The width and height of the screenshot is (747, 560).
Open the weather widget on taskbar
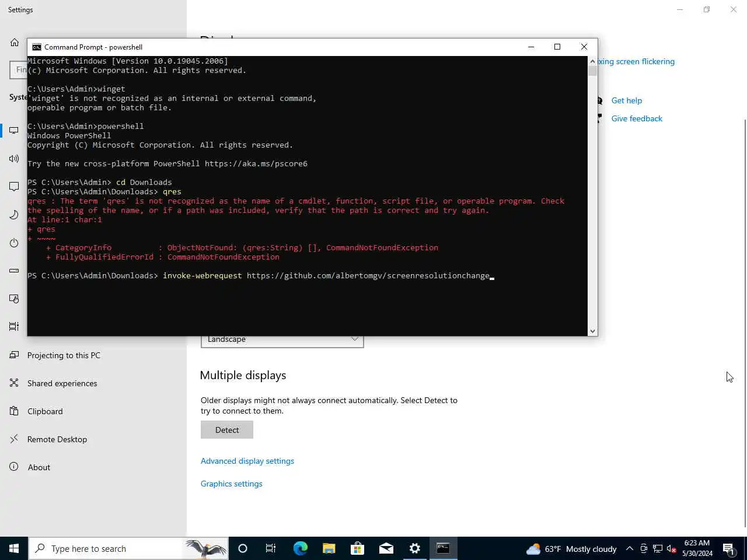[571, 549]
